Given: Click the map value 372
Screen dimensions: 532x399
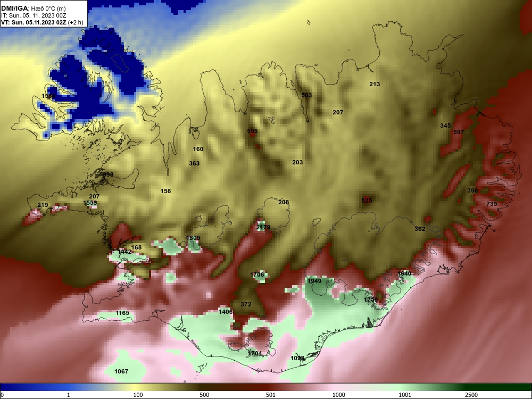Looking at the screenshot, I should (246, 304).
